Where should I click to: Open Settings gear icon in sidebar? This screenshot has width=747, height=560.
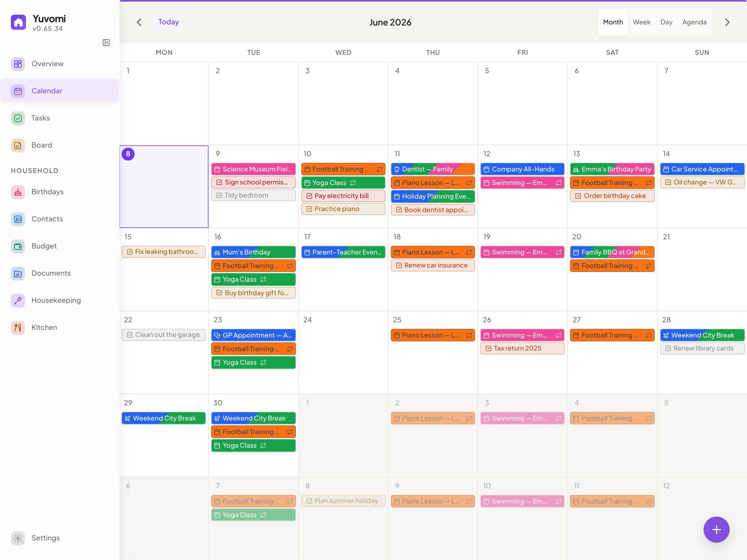coord(18,538)
